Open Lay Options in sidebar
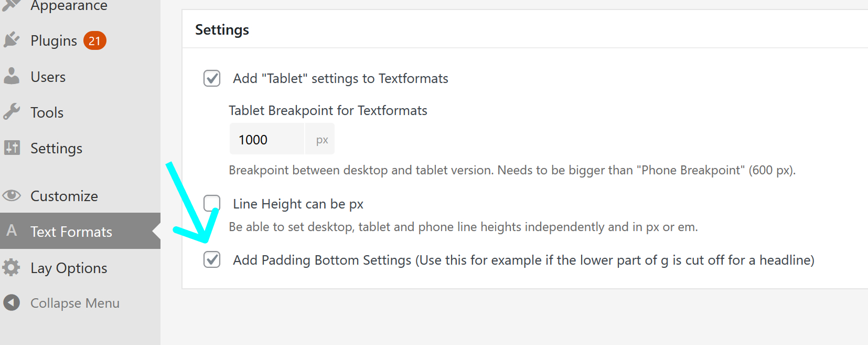The image size is (868, 345). point(69,268)
